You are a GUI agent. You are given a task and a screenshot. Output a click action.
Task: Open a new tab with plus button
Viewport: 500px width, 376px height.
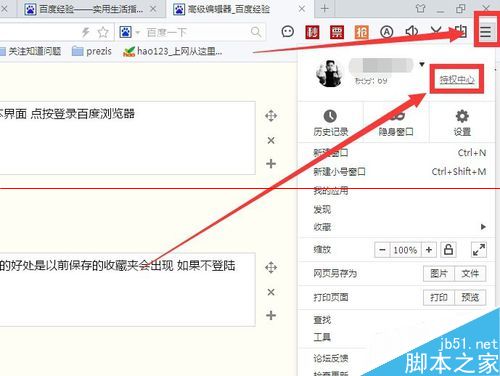click(324, 9)
